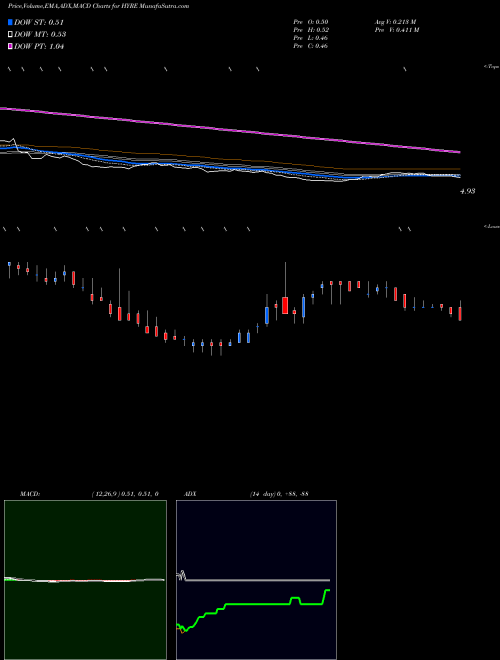
Task: Click the 'Pre C: 0.46' value
Action: (311, 46)
